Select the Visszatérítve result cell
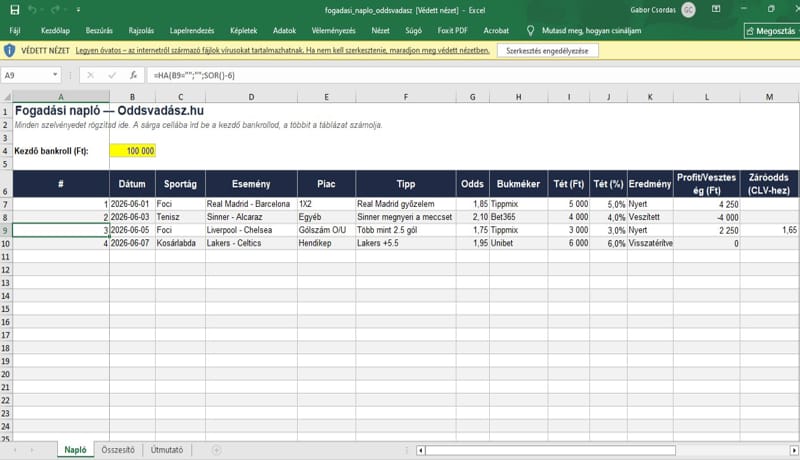This screenshot has width=800, height=460. (x=650, y=243)
